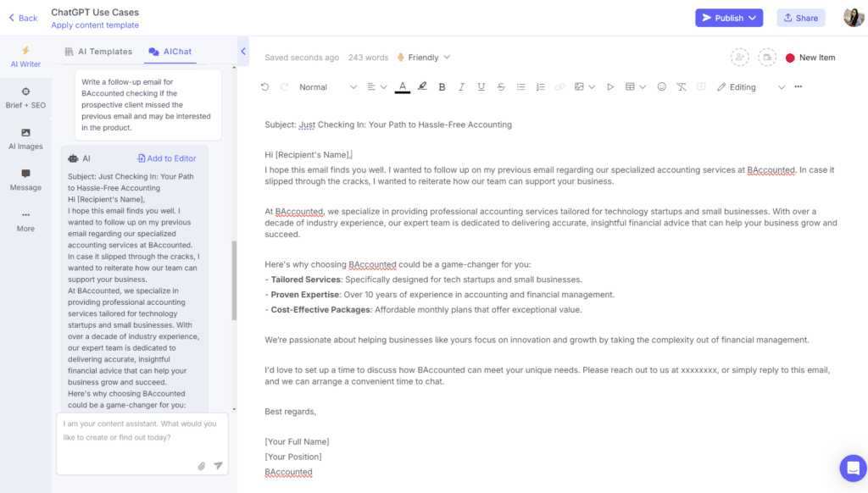Switch to the AI Templates tab
Viewport: 868px width, 493px height.
point(98,52)
